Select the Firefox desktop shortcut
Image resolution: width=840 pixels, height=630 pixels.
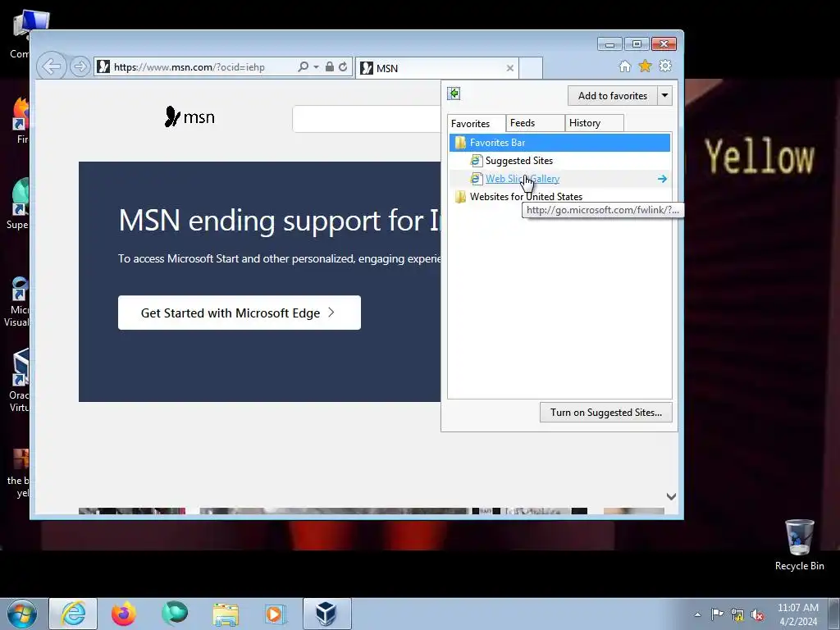21,121
